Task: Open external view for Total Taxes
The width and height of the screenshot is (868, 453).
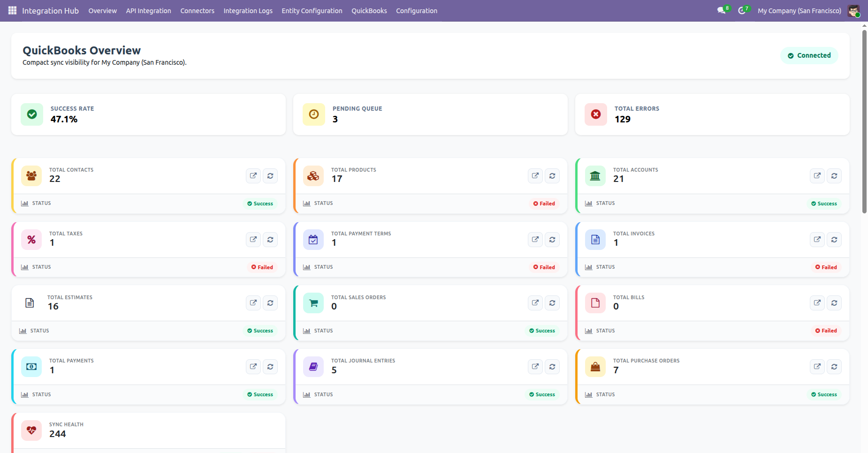Action: pos(253,240)
